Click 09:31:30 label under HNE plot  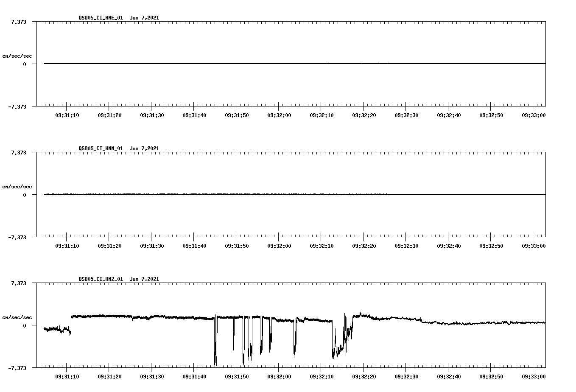(x=152, y=115)
